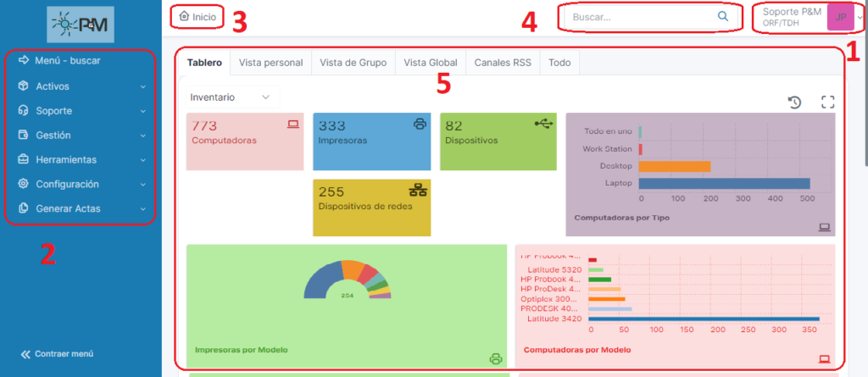This screenshot has width=868, height=377.
Task: Click network icon on Dispositivos de redes card
Action: pos(418,190)
